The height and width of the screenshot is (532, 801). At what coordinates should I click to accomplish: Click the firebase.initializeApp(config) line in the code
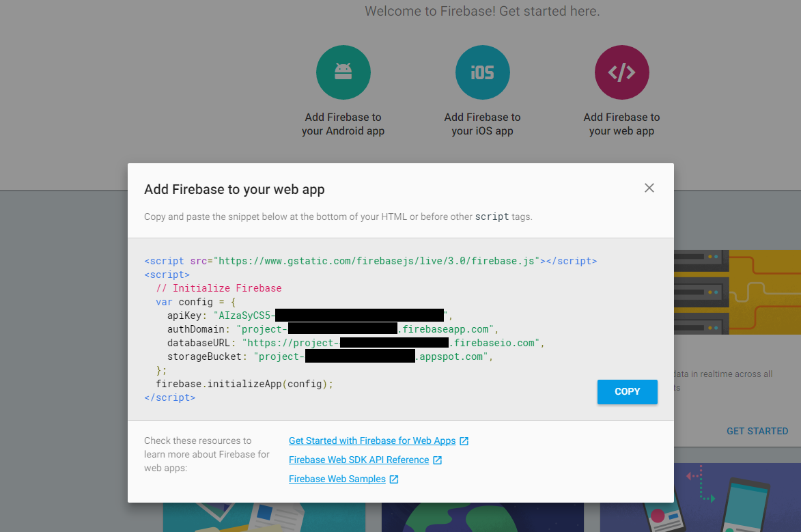[244, 384]
